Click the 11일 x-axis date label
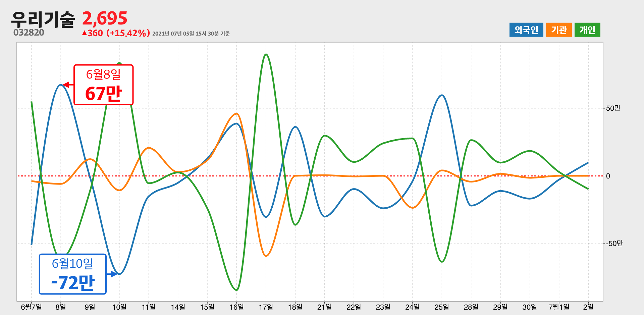The width and height of the screenshot is (644, 315). (149, 307)
